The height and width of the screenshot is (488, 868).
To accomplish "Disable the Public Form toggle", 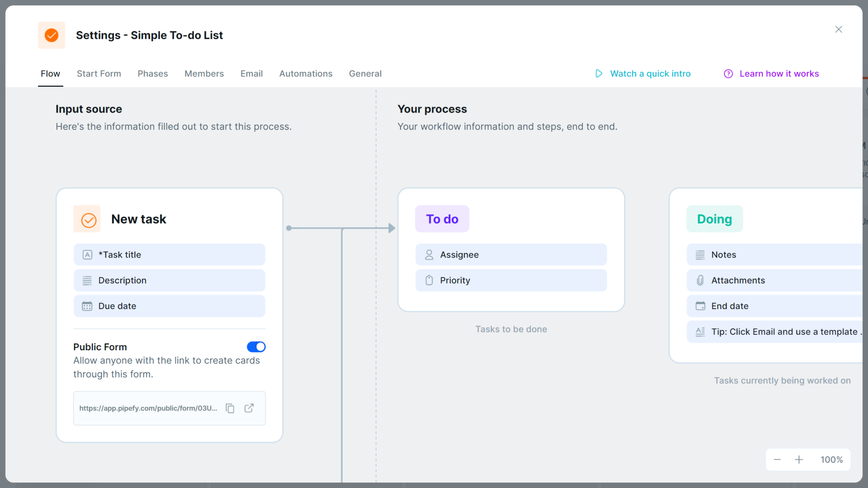I will (256, 347).
